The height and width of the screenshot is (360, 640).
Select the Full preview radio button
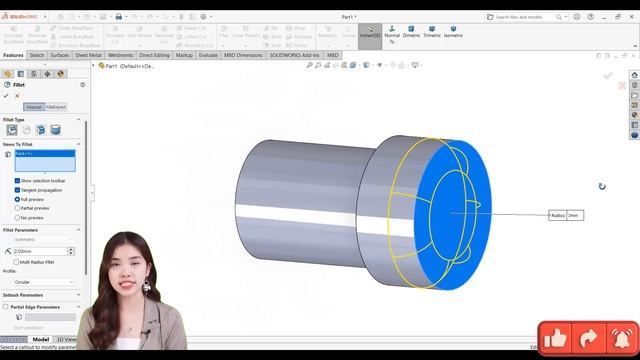click(17, 199)
